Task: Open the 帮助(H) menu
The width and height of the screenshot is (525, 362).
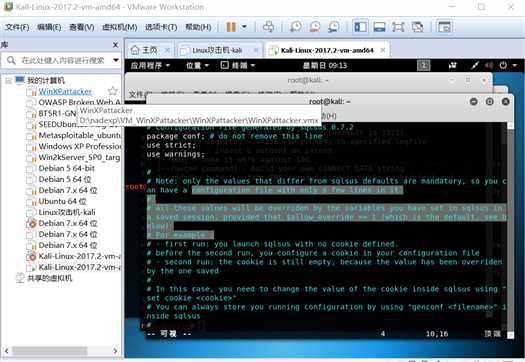Action: point(198,27)
